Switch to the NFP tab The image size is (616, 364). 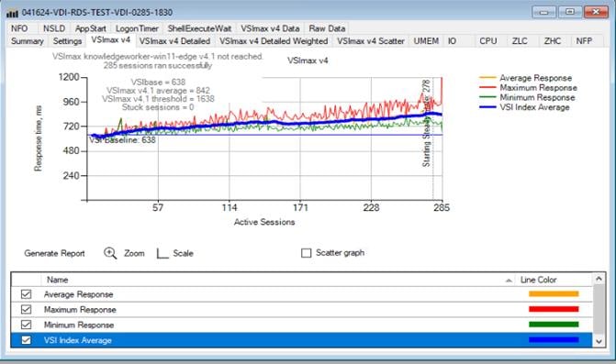pos(584,41)
